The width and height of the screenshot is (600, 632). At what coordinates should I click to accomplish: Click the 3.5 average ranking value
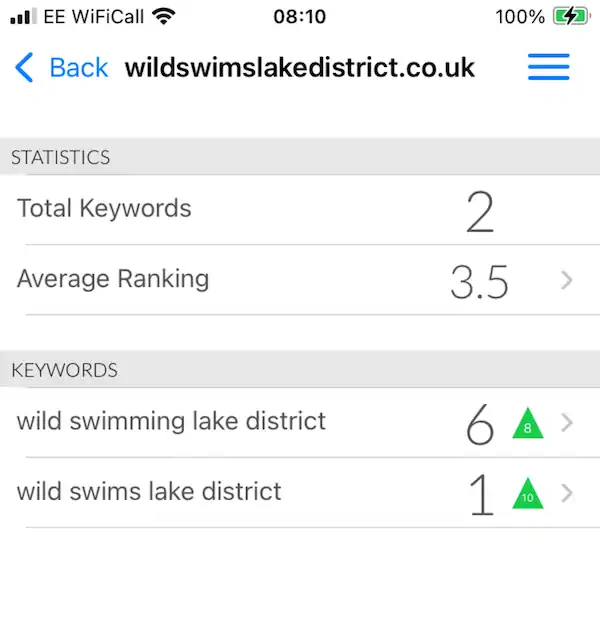(479, 282)
